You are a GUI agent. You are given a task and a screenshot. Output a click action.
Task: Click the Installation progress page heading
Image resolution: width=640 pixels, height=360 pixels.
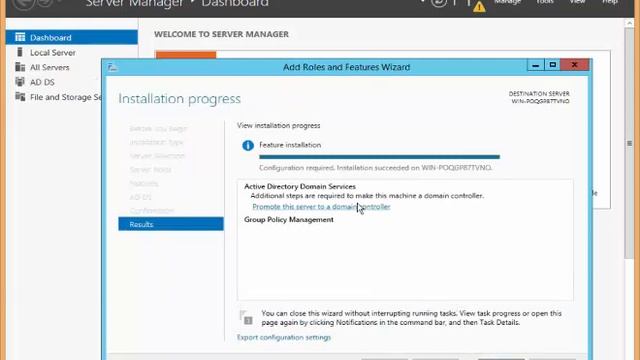[180, 99]
